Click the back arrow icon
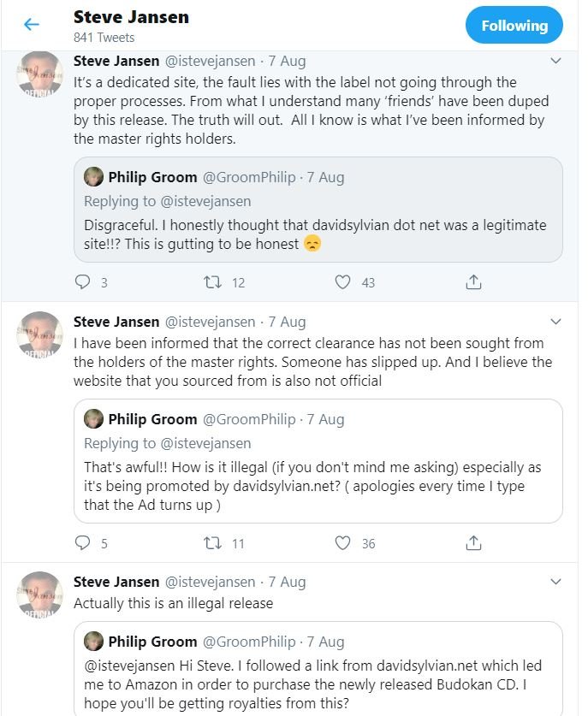Screen dimensions: 588x716 (32, 25)
